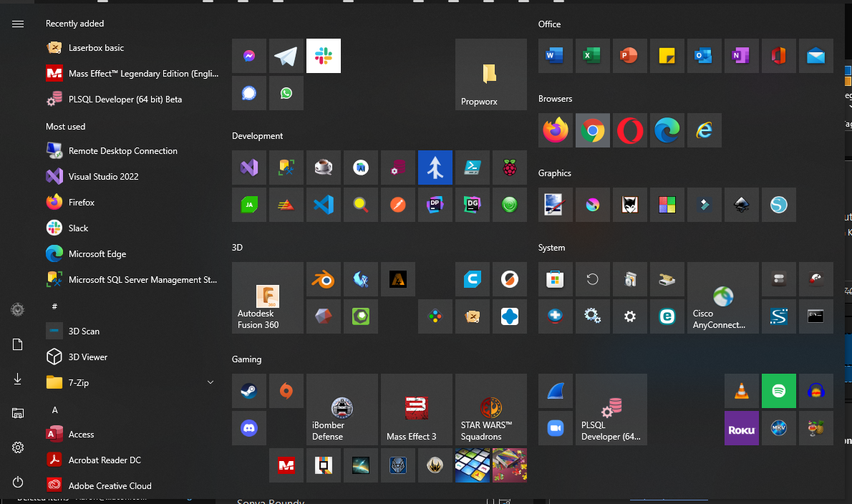This screenshot has width=852, height=504.
Task: Open the Command Prompt tile
Action: tap(815, 316)
